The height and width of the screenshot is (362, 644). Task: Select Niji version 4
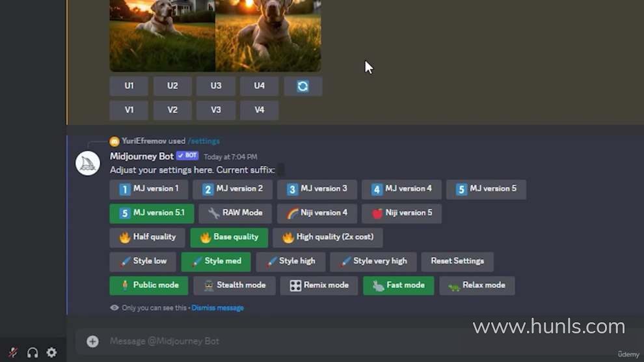317,214
